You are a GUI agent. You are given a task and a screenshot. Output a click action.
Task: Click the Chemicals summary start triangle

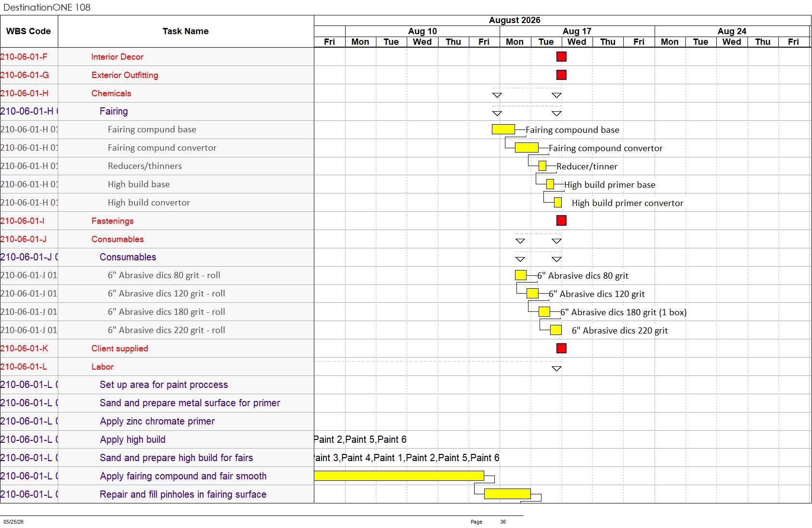click(x=497, y=95)
